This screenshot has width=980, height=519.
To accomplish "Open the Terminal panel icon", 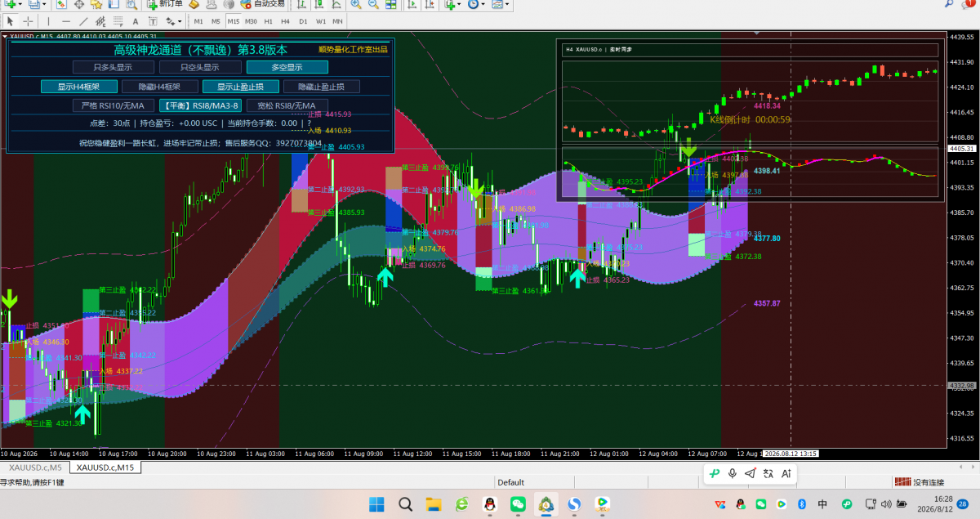I will click(114, 6).
